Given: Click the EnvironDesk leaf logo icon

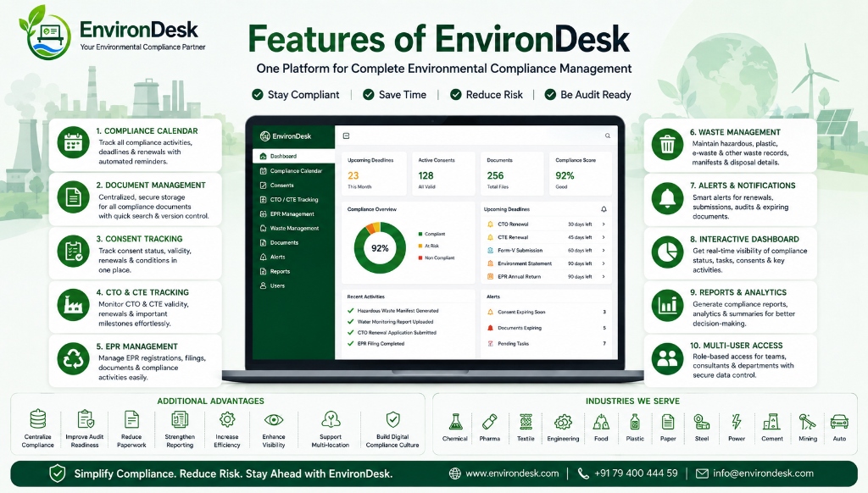Looking at the screenshot, I should (x=45, y=33).
